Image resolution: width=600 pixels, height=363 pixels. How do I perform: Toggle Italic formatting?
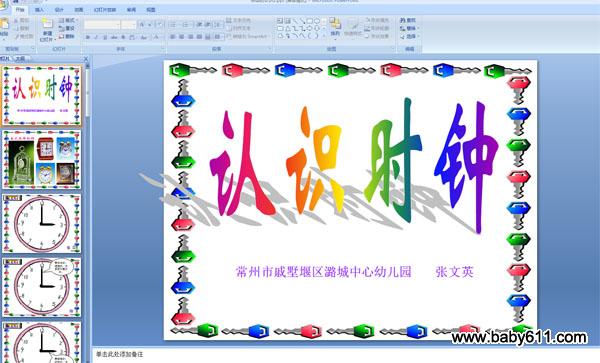[96, 37]
